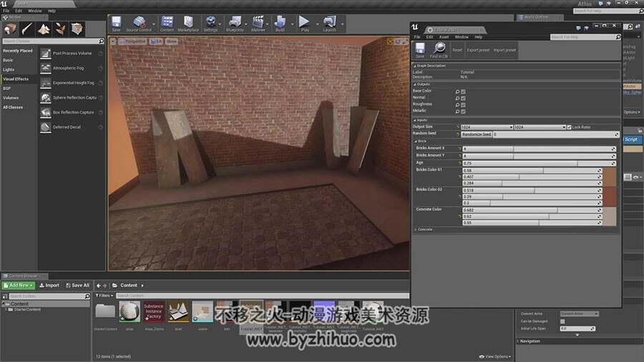The image size is (644, 362).
Task: Browse to Normal output texture
Action: [x=457, y=98]
